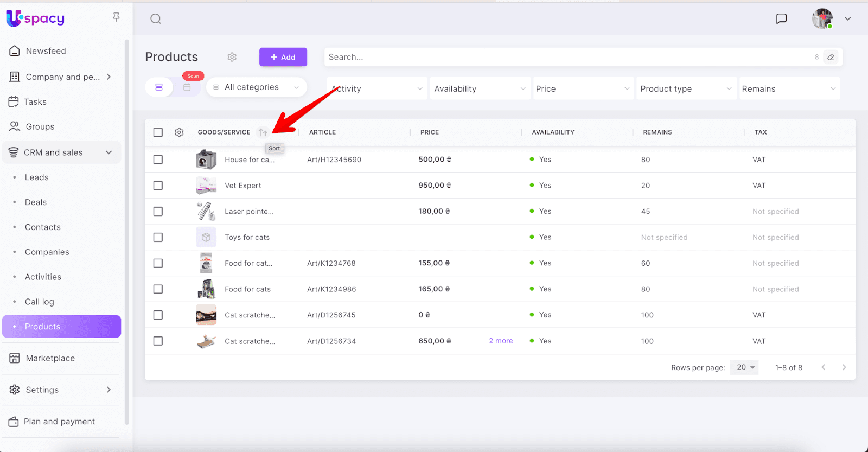Go to Leads in the sidebar
Image resolution: width=868 pixels, height=452 pixels.
coord(37,177)
